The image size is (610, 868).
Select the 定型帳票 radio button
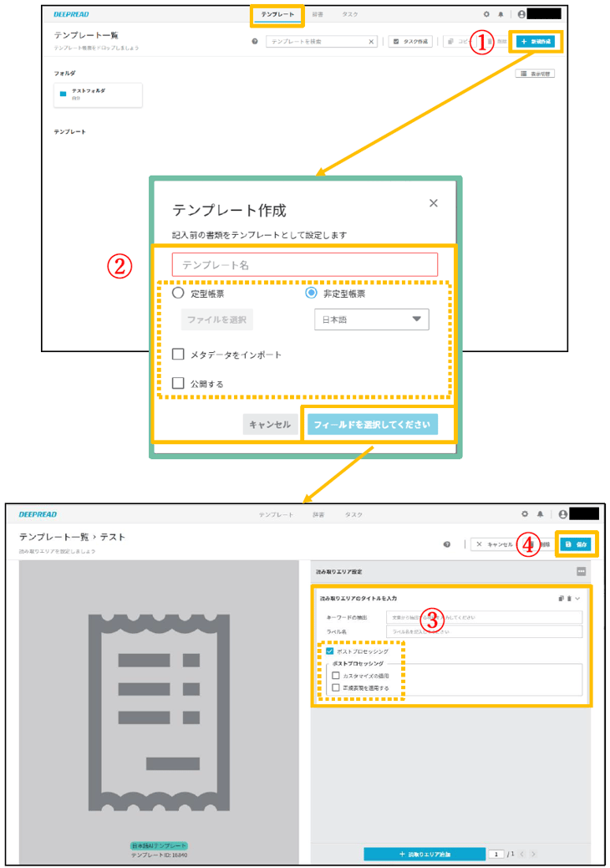pyautogui.click(x=178, y=294)
